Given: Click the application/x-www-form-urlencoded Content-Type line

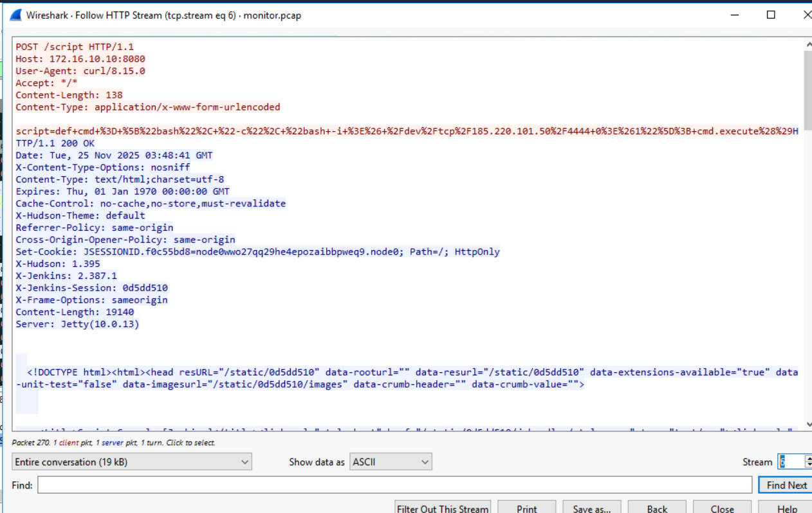Looking at the screenshot, I should pos(148,107).
